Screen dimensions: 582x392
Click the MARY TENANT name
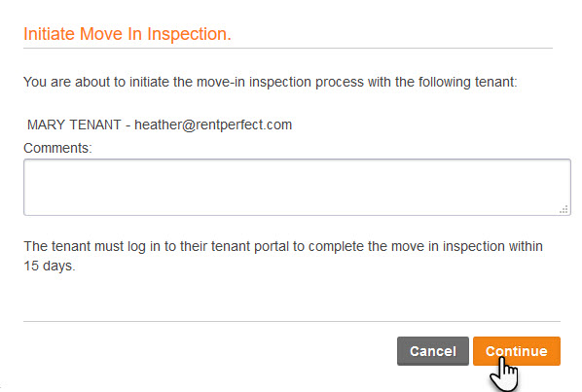click(74, 125)
